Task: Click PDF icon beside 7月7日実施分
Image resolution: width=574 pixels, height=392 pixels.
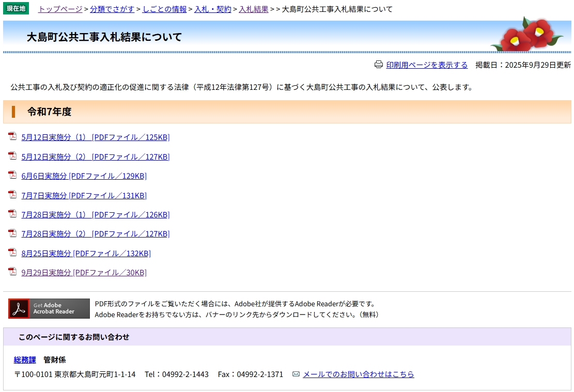Action: pos(12,195)
